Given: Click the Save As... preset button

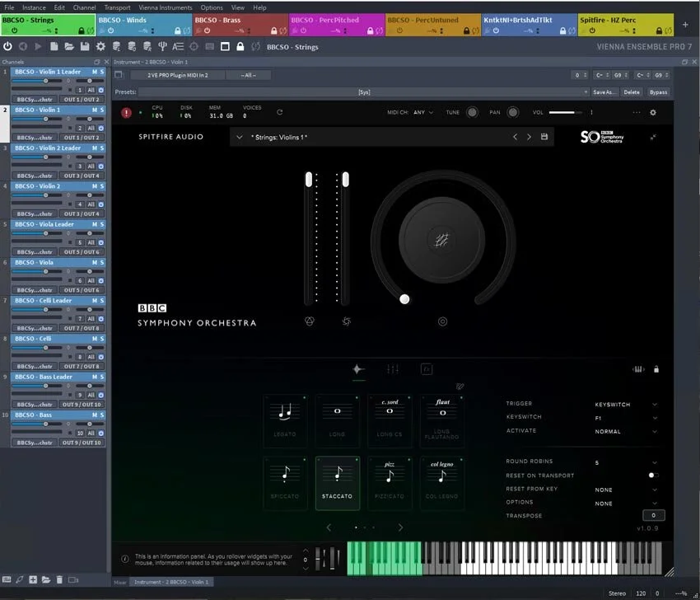Looking at the screenshot, I should click(605, 92).
